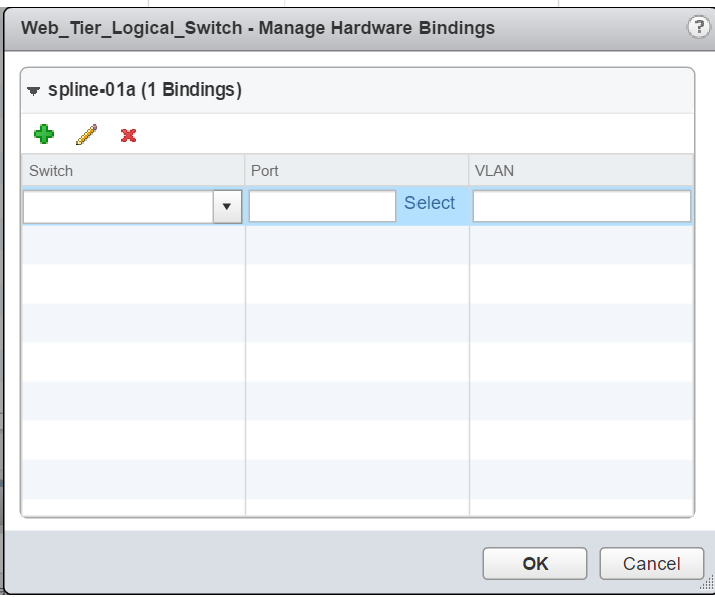Image resolution: width=715 pixels, height=597 pixels.
Task: Delete the binding with the red X icon
Action: click(129, 135)
